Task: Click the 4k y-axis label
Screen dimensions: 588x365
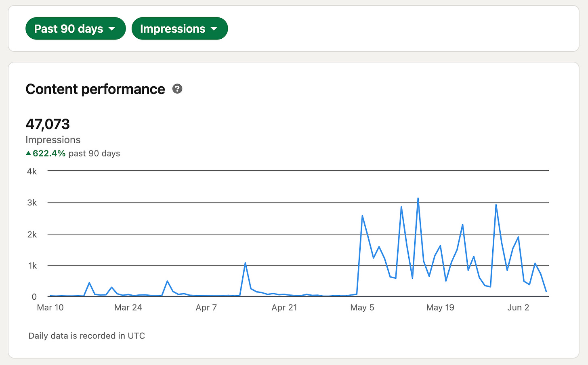Action: coord(32,171)
